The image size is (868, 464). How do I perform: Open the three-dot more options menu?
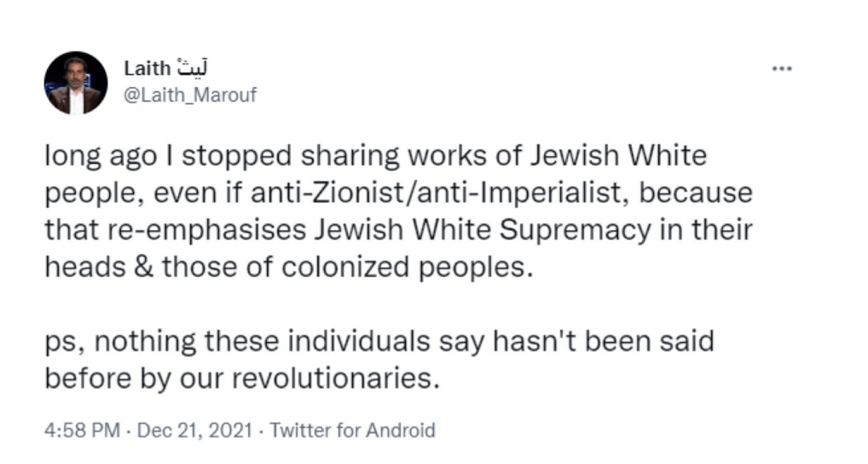click(x=782, y=69)
